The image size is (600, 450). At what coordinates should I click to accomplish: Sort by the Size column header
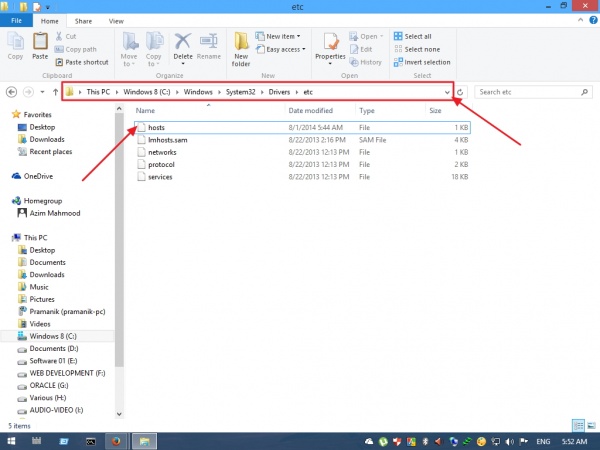(435, 111)
